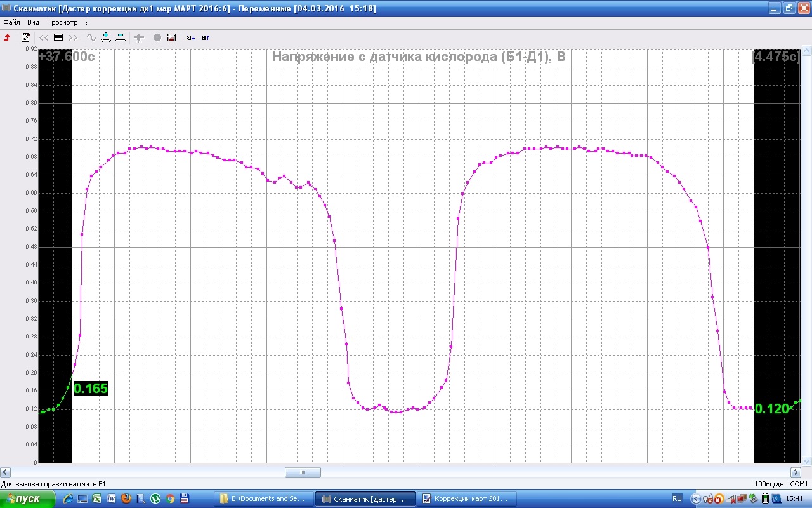
Task: Click the greyed cursor marker icon
Action: click(139, 37)
